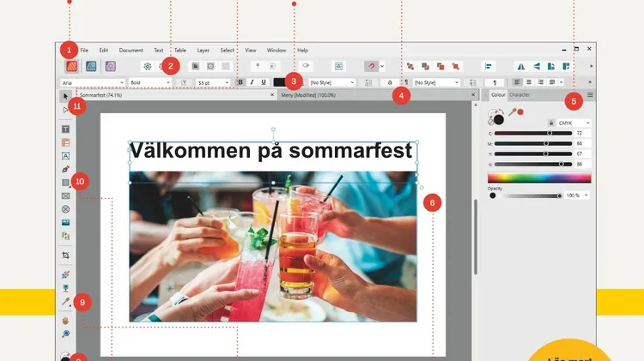This screenshot has height=361, width=644.
Task: Click the Välkommen på sommarfest heading
Action: click(270, 151)
